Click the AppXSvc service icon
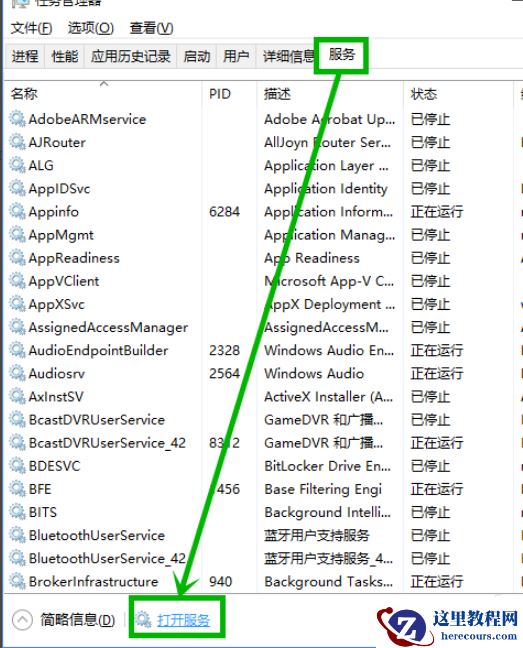This screenshot has height=648, width=523. point(17,304)
